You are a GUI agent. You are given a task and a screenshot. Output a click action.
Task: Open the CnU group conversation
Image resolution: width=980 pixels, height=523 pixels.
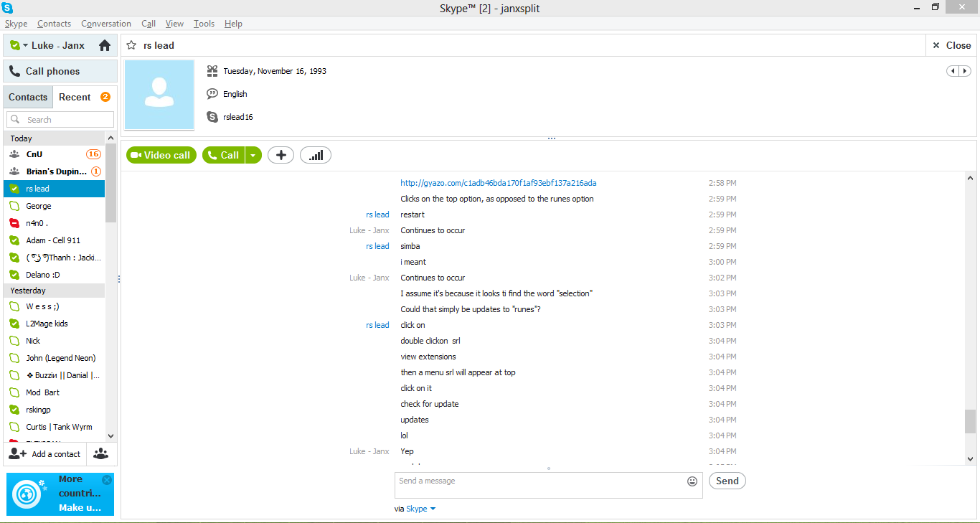point(54,154)
